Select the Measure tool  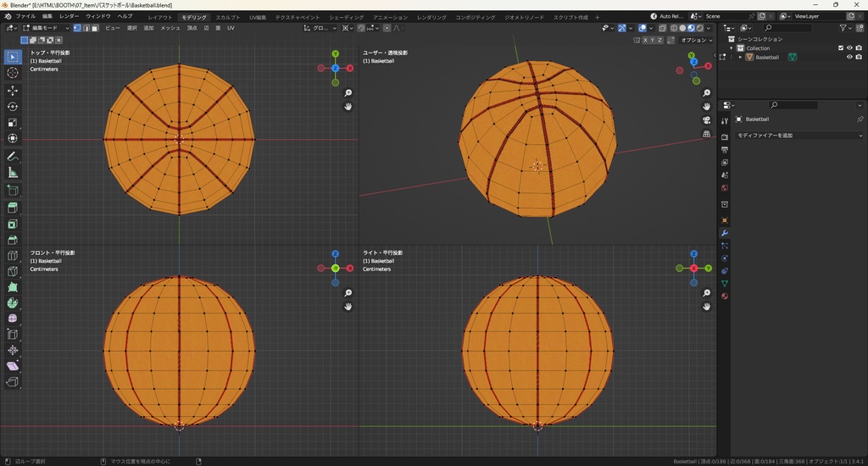13,173
